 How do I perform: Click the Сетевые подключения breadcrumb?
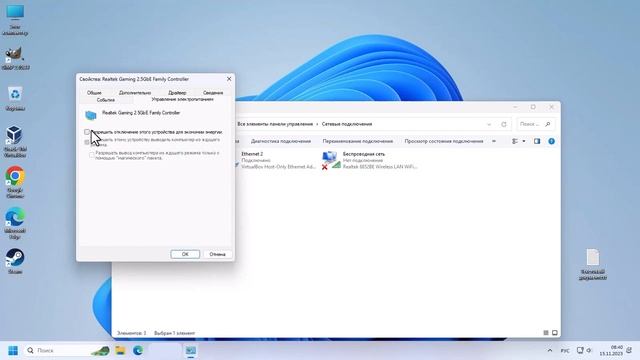tap(347, 124)
